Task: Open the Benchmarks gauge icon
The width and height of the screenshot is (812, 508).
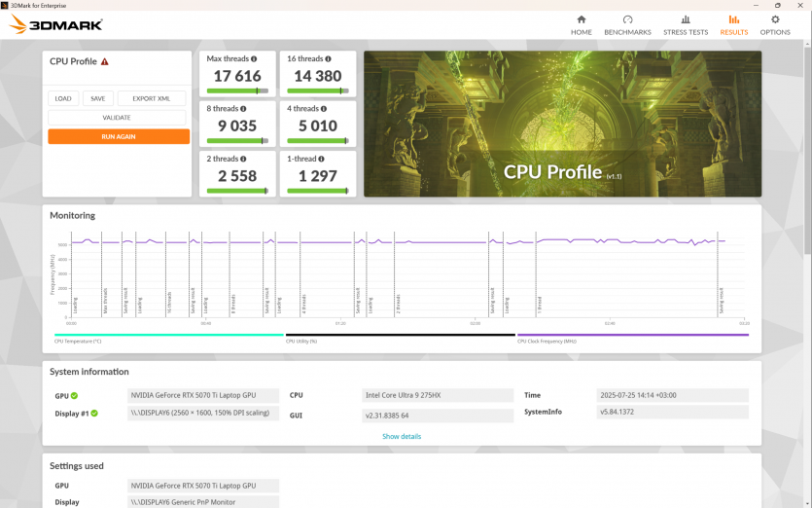Action: [627, 19]
